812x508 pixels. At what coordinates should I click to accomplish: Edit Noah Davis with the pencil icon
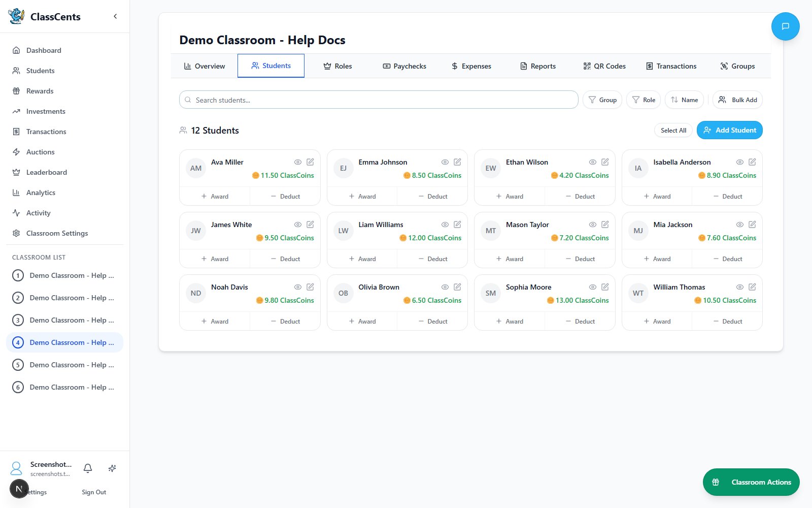(x=310, y=287)
